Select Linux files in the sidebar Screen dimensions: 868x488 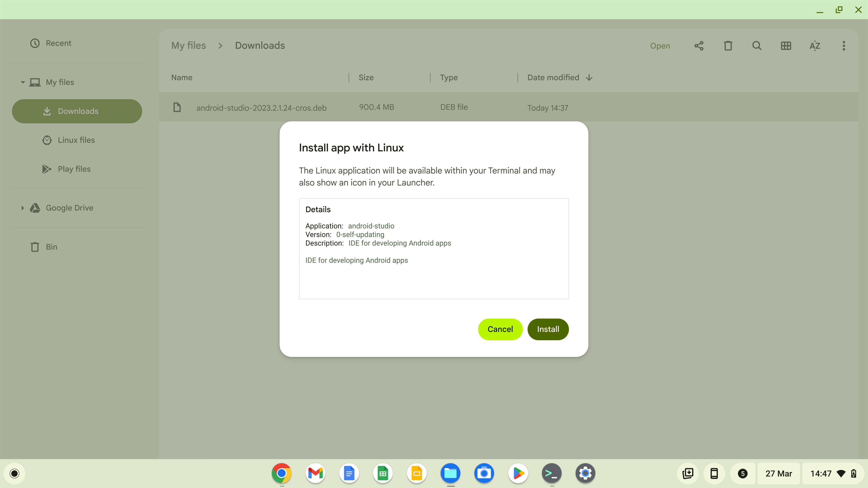[76, 140]
